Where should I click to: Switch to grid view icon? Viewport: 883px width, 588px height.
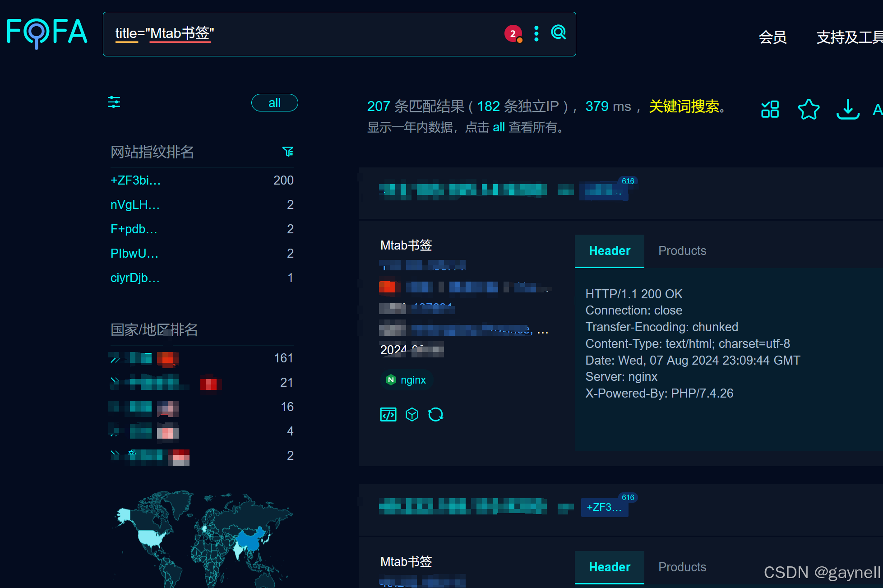pos(770,109)
